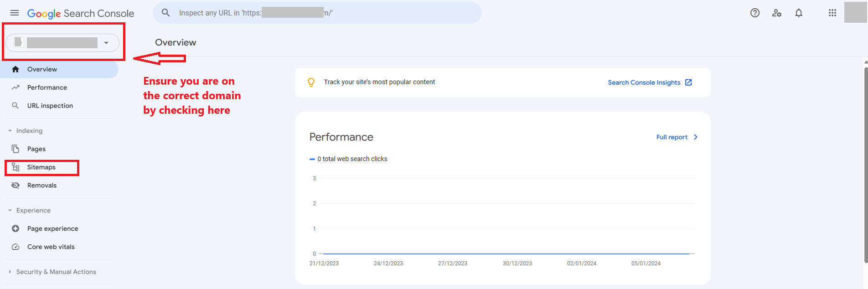Click the lightbulb tip icon
This screenshot has width=868, height=289.
311,82
